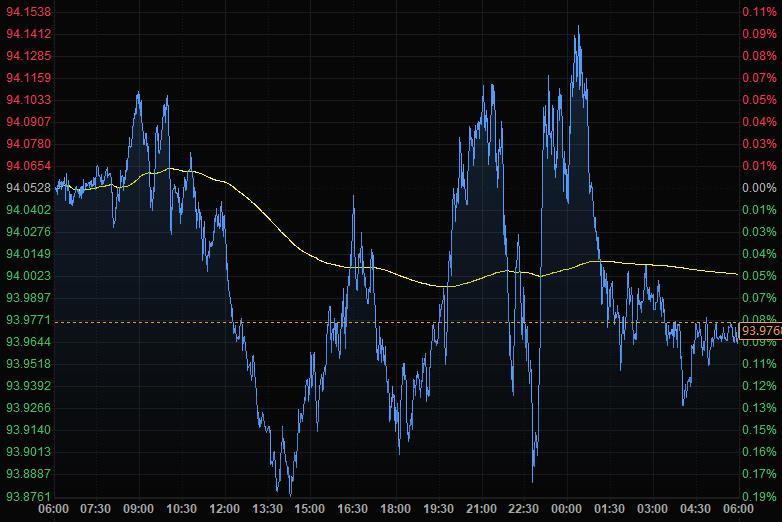The image size is (782, 522).
Task: Select the 12:00 time axis marker
Action: pyautogui.click(x=225, y=510)
